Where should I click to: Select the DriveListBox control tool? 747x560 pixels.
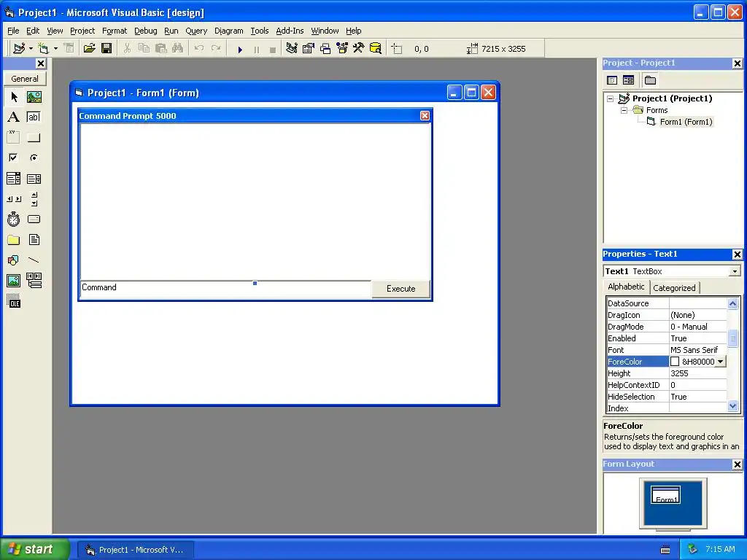pos(34,219)
